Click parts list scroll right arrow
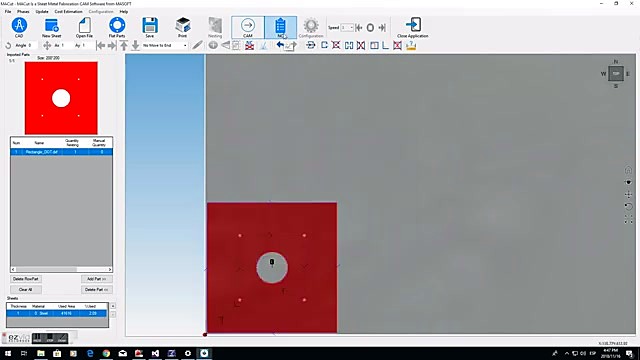 tap(110, 269)
